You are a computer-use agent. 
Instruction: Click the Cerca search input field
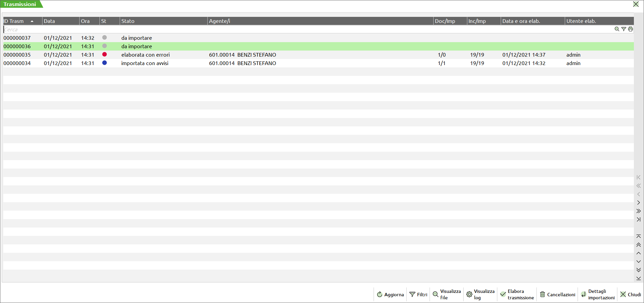[303, 29]
